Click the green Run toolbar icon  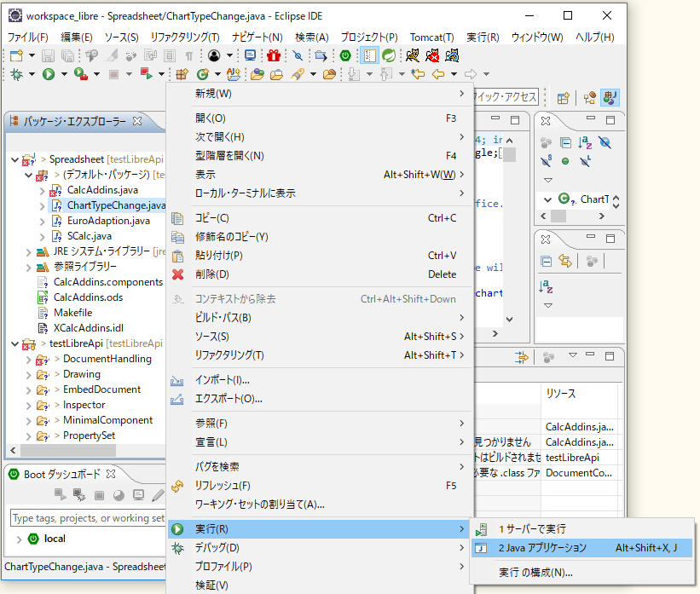pos(48,73)
